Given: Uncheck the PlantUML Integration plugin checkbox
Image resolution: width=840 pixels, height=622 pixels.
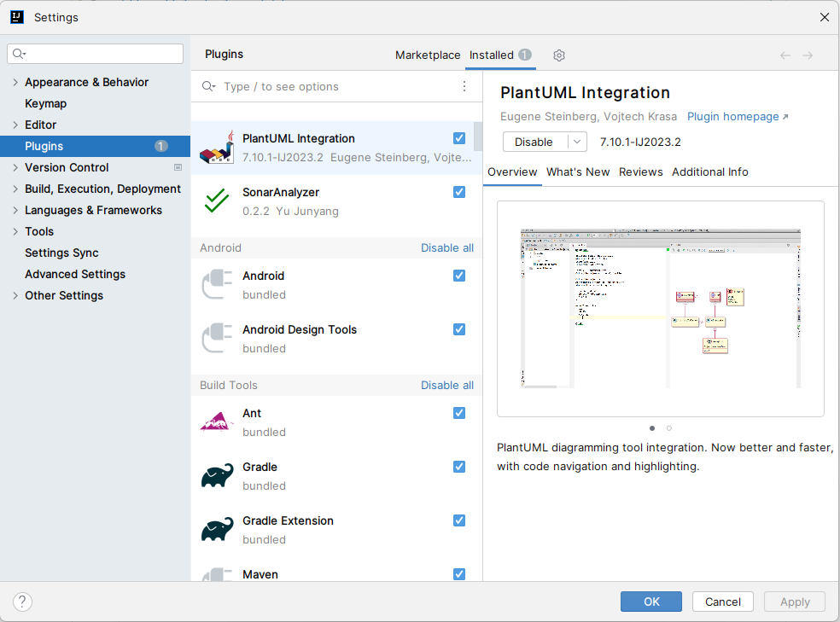Looking at the screenshot, I should [459, 138].
